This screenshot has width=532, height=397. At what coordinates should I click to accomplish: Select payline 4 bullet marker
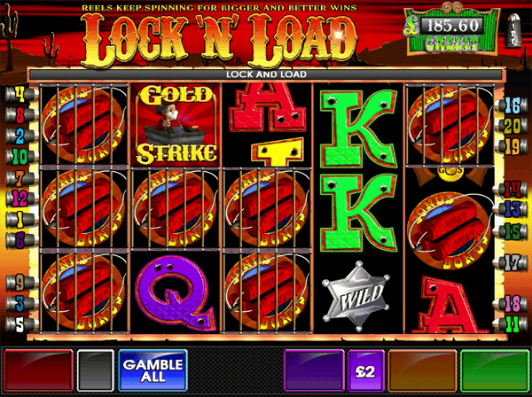coord(21,95)
